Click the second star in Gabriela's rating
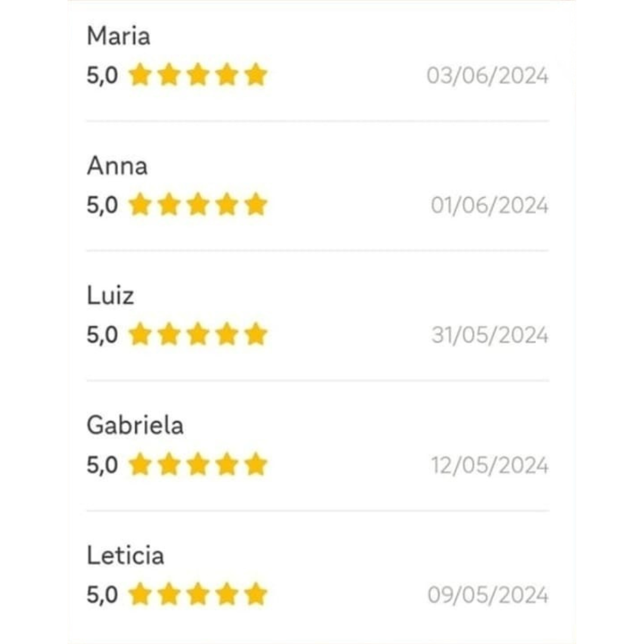 [x=169, y=465]
